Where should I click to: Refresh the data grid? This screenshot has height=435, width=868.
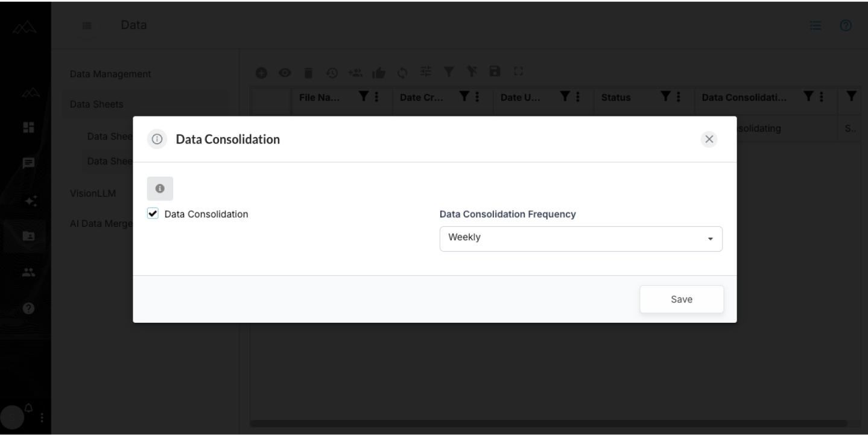402,72
